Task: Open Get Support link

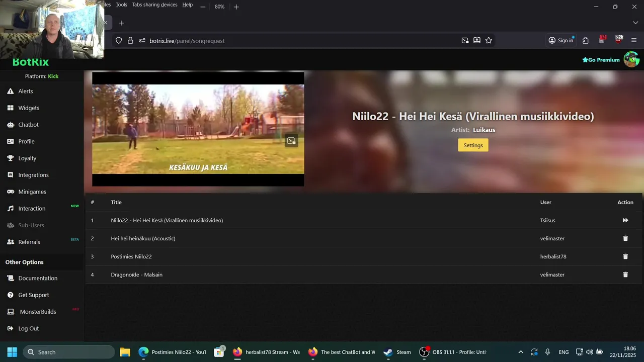Action: click(34, 295)
